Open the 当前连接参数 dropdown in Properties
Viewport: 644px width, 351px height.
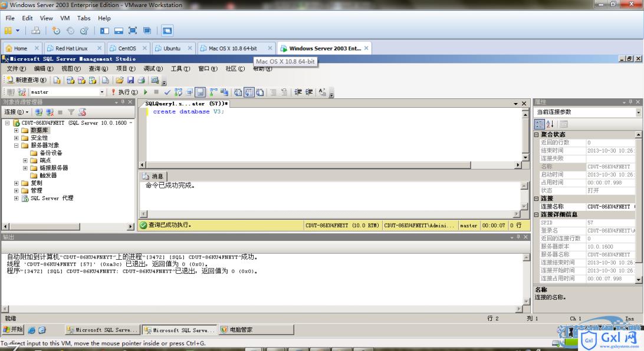(638, 112)
